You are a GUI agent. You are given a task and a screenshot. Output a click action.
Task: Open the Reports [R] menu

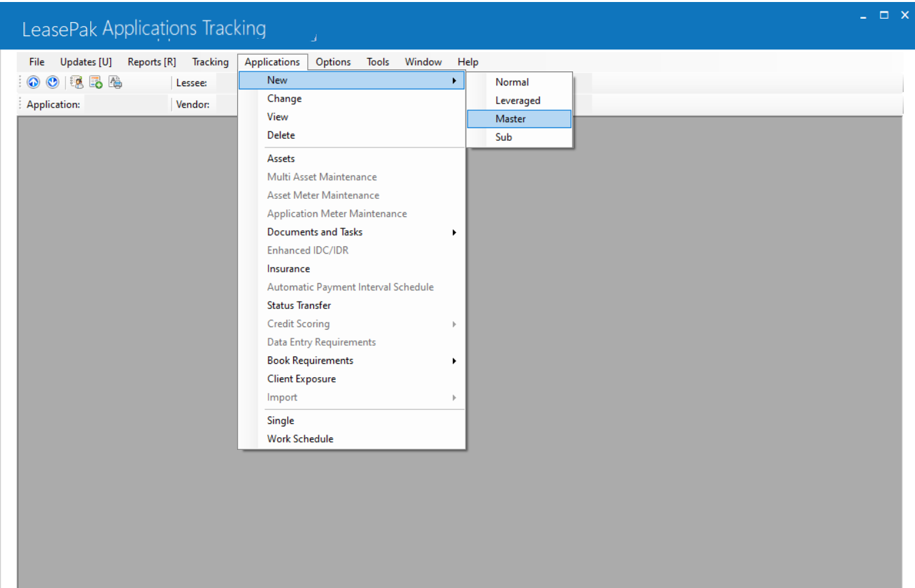pyautogui.click(x=152, y=62)
